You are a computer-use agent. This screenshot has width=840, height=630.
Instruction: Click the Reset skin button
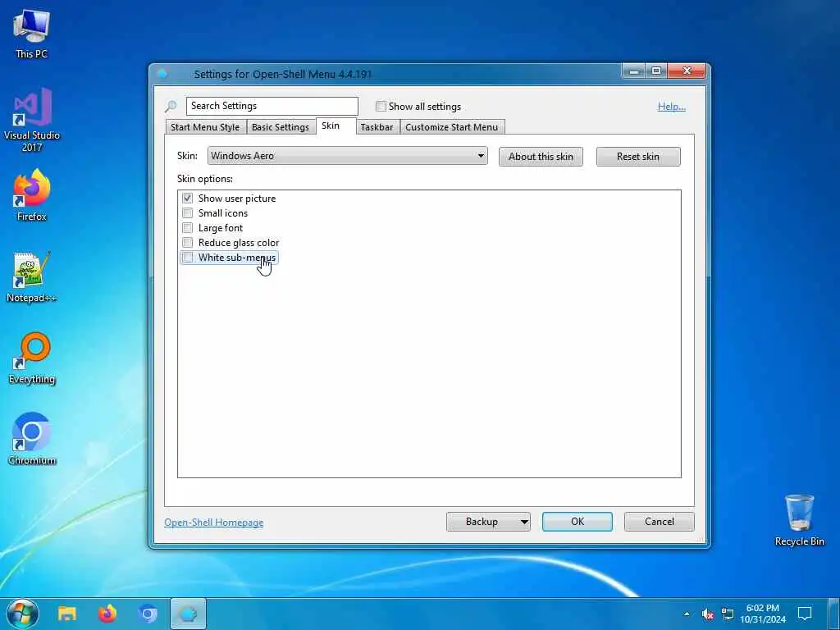click(638, 157)
